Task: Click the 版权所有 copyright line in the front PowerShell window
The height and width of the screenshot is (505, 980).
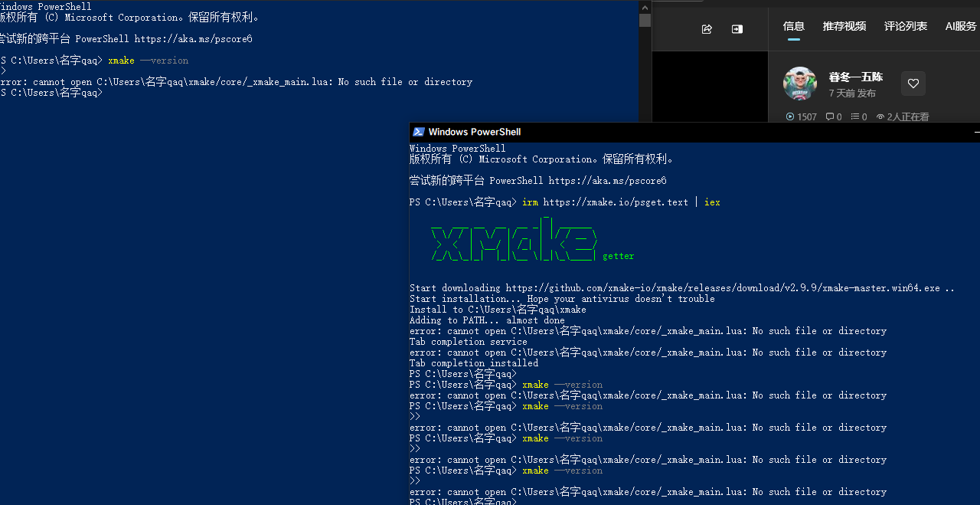Action: pyautogui.click(x=541, y=159)
